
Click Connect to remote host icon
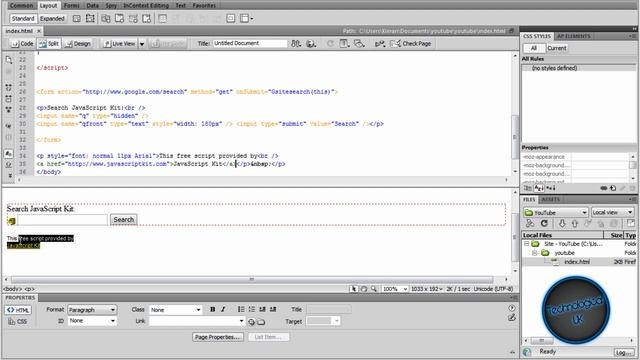click(530, 223)
